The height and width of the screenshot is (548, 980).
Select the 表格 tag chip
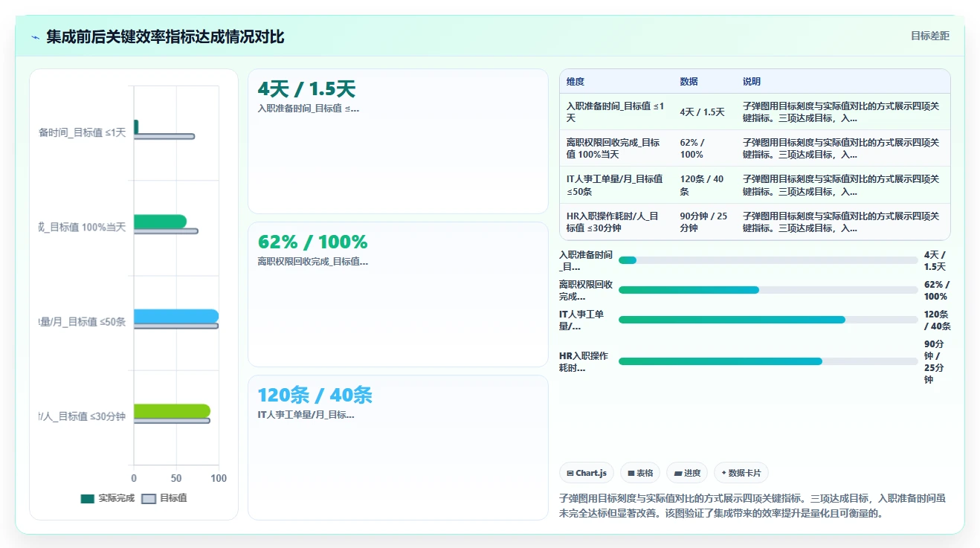point(640,473)
